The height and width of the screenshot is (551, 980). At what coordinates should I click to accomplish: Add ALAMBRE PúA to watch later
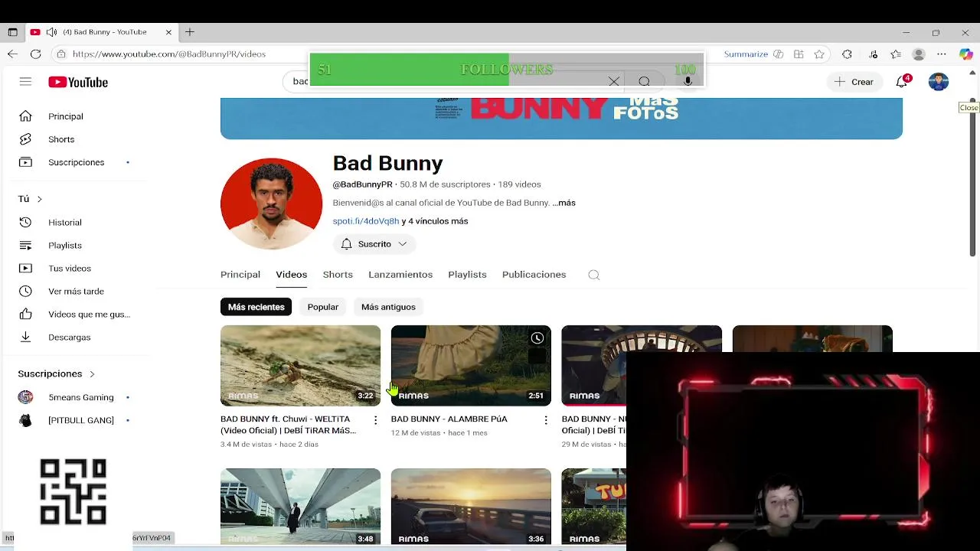537,338
